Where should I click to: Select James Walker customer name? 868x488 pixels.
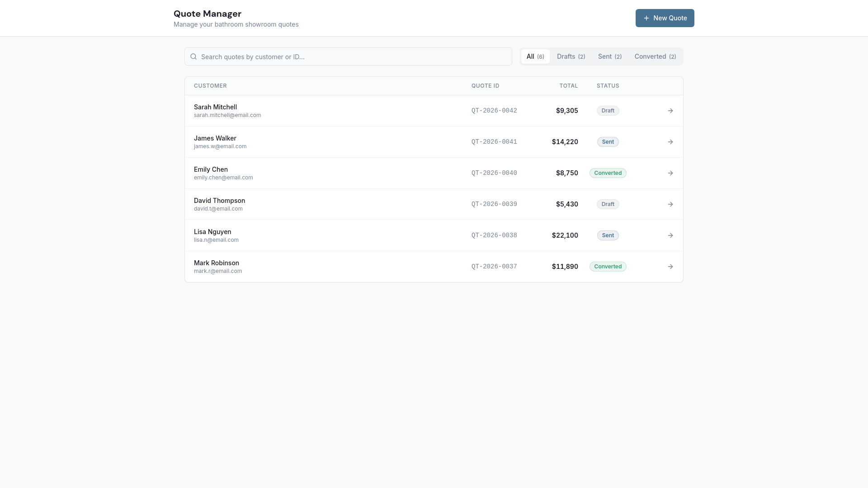215,138
